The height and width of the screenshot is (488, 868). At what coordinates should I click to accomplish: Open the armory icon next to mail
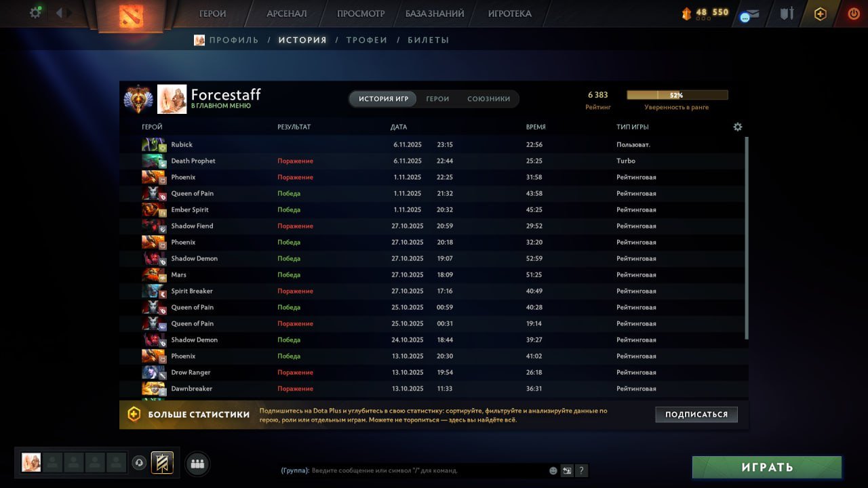tap(787, 14)
